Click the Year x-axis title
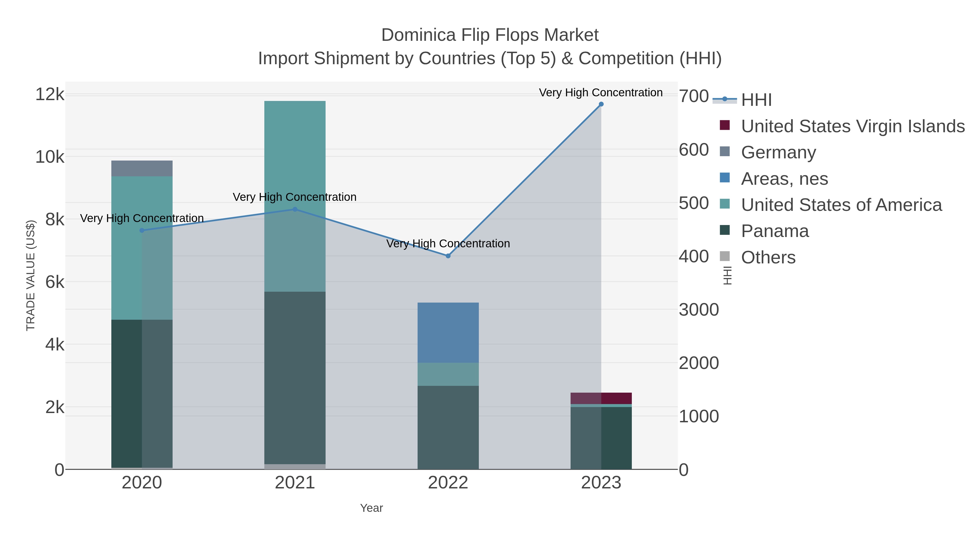 tap(371, 508)
